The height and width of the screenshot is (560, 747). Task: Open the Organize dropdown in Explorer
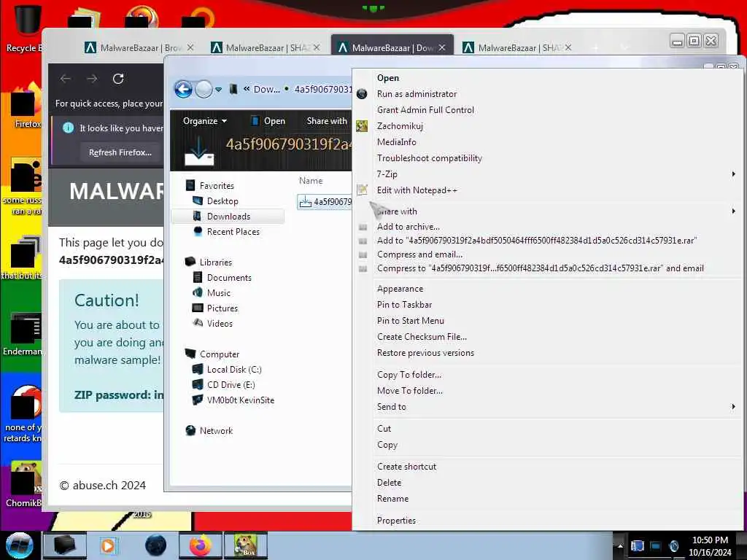[x=205, y=121]
